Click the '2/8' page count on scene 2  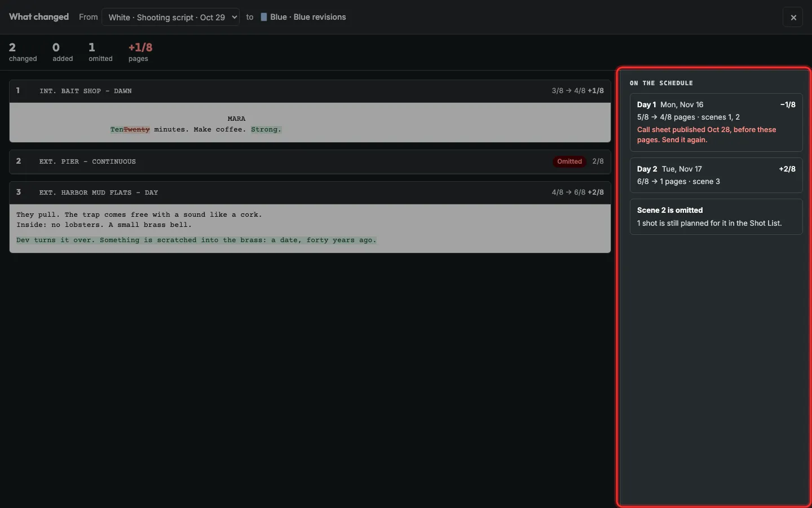598,161
